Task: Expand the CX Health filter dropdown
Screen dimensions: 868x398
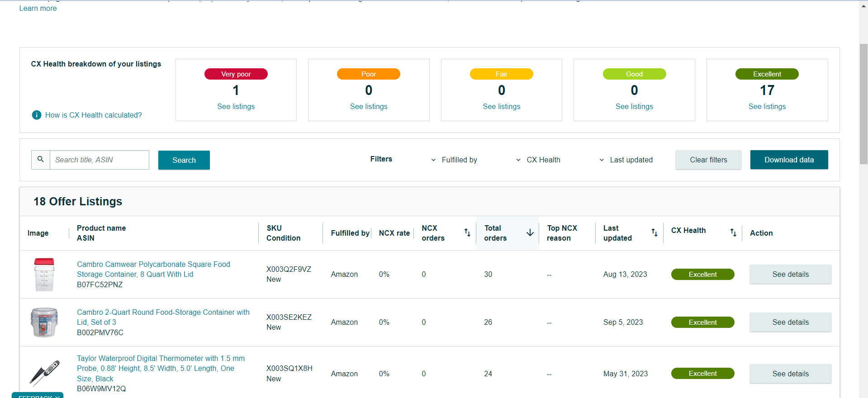Action: tap(538, 160)
